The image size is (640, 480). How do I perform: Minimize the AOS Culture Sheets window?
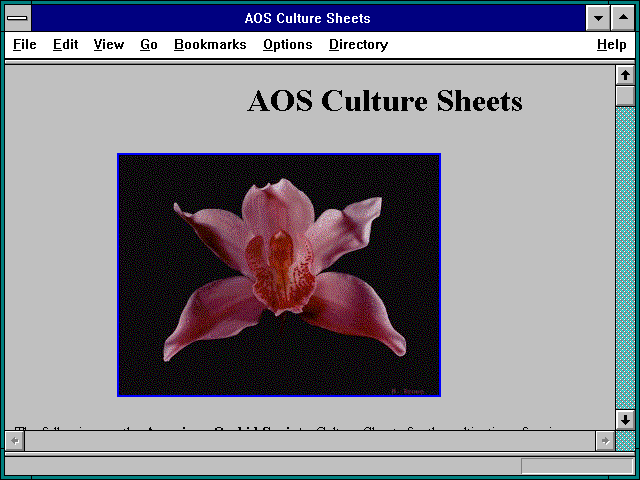click(x=598, y=18)
